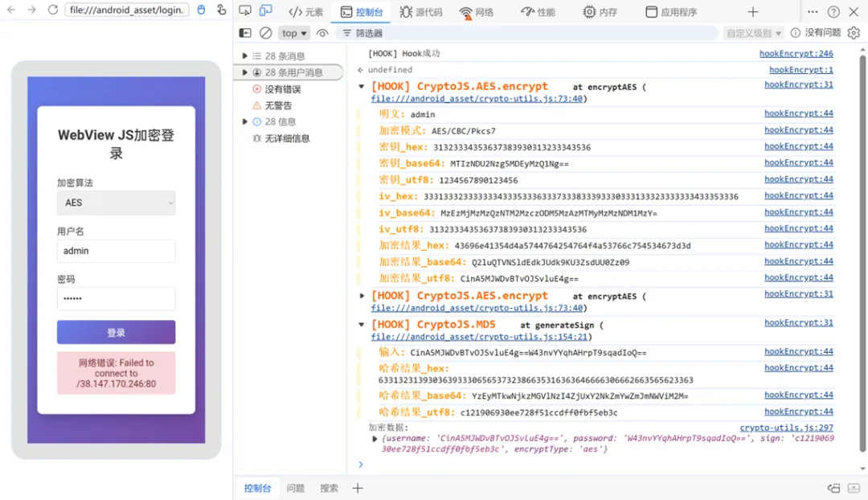Click the 登录 login button

117,332
